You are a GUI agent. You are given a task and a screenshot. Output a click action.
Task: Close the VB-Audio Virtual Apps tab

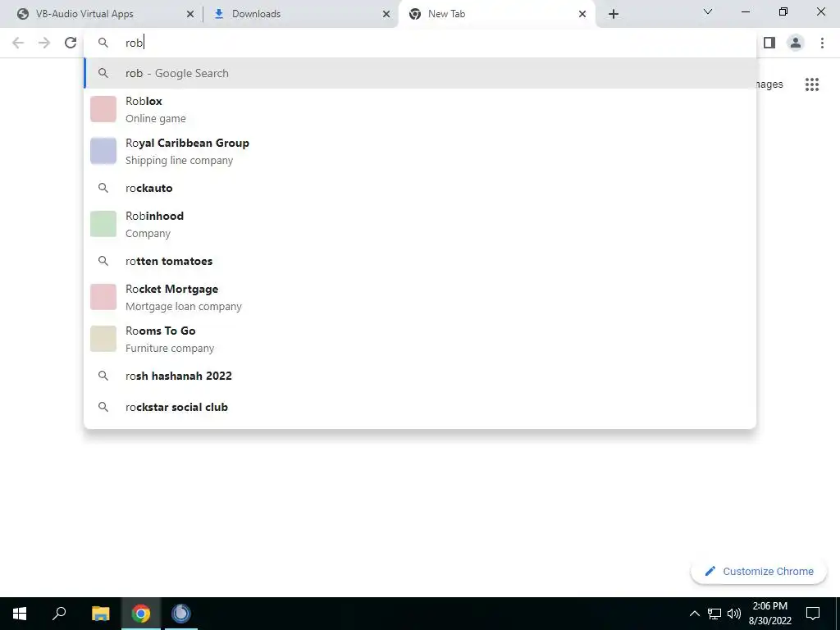(190, 15)
